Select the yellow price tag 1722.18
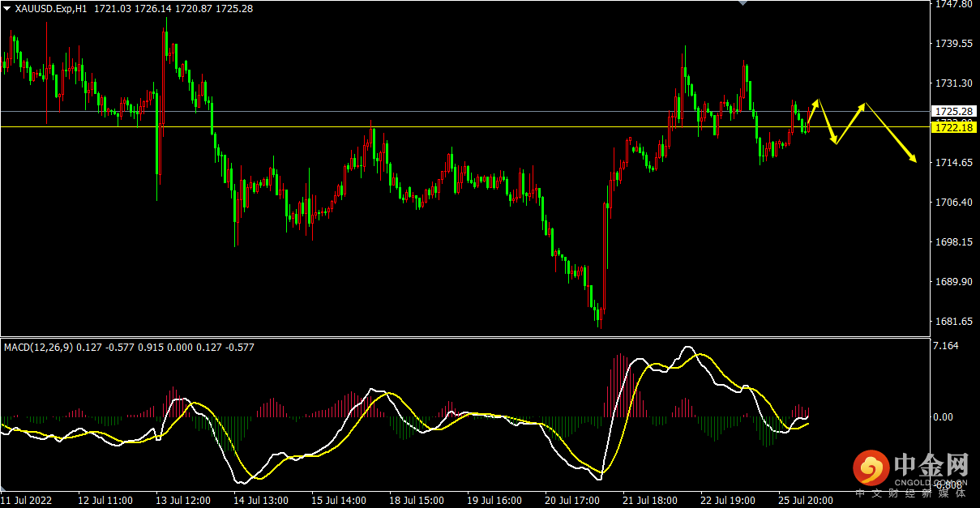Viewport: 980px width, 508px height. pyautogui.click(x=953, y=127)
